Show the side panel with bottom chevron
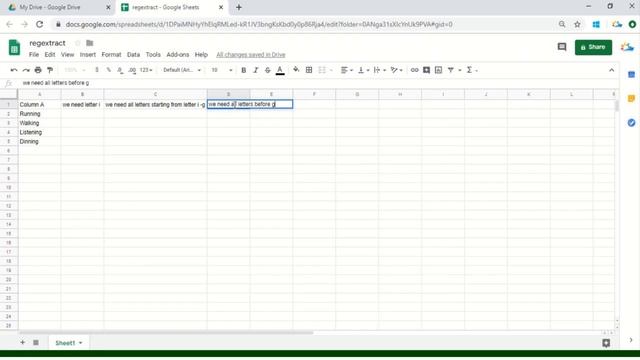 pos(631,340)
